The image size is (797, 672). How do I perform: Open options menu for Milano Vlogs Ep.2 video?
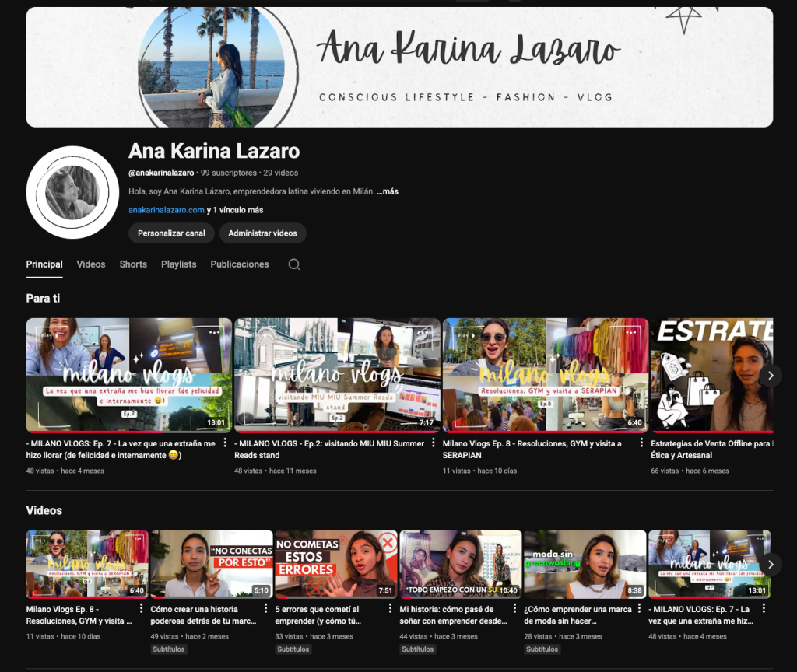coord(434,443)
